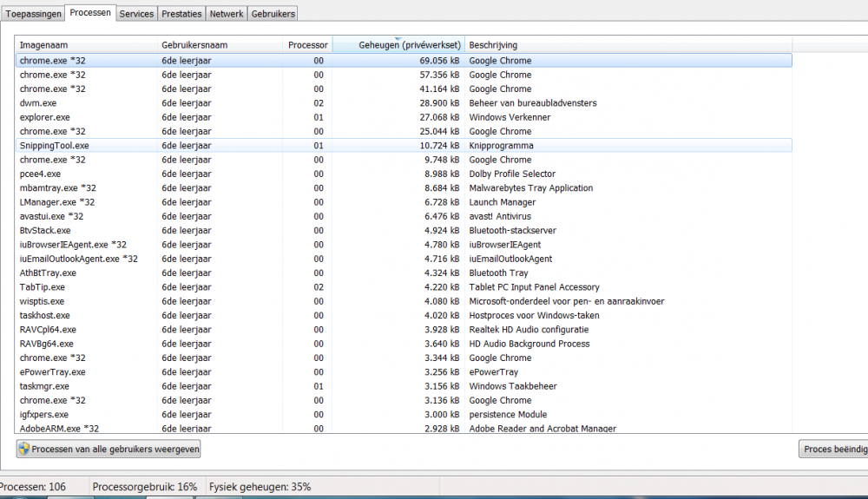Select avastui.exe *32 in the list
868x499 pixels.
point(52,216)
